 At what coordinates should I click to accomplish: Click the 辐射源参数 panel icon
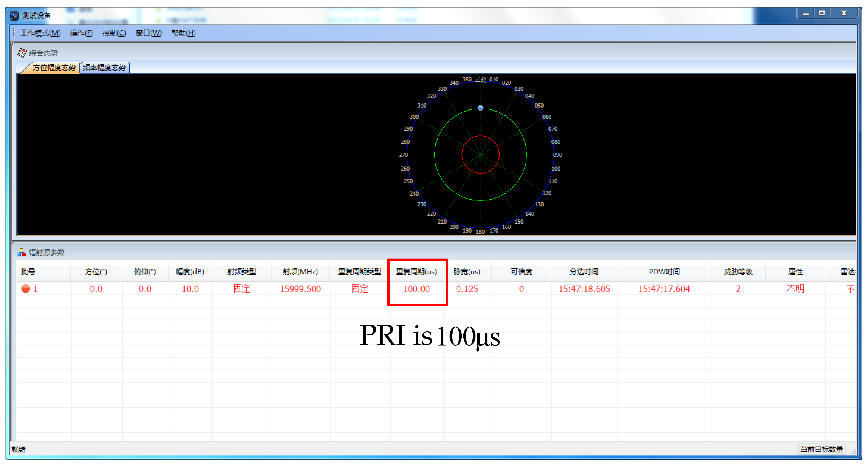point(22,252)
